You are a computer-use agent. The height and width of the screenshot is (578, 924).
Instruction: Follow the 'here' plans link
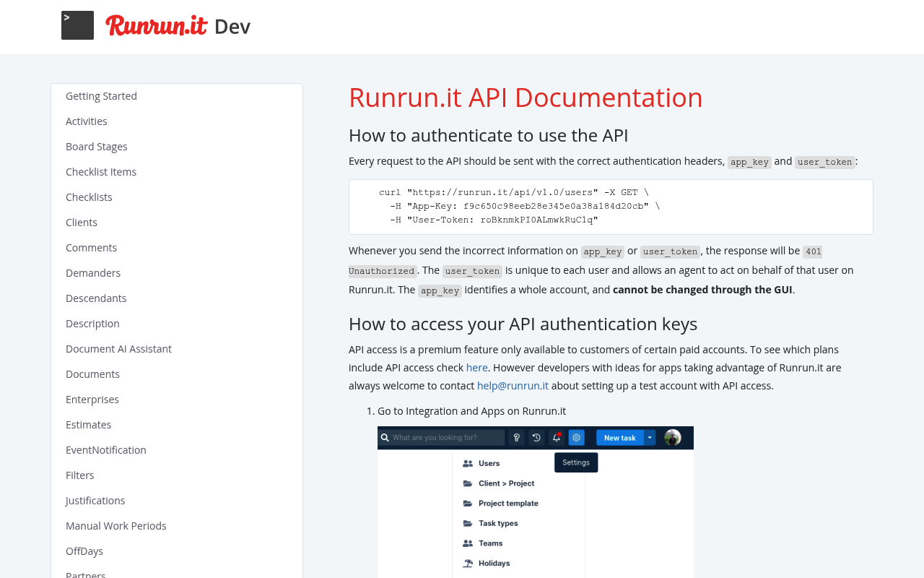(x=476, y=368)
